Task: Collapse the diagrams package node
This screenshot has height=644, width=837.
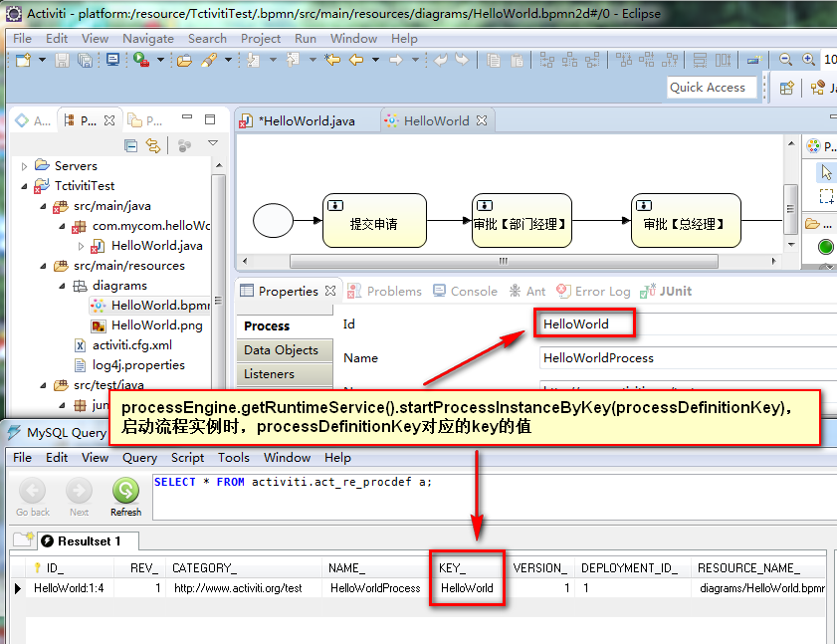Action: (63, 287)
